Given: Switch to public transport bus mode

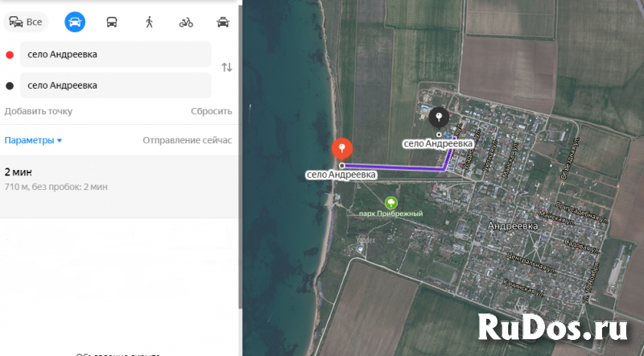Looking at the screenshot, I should tap(112, 23).
